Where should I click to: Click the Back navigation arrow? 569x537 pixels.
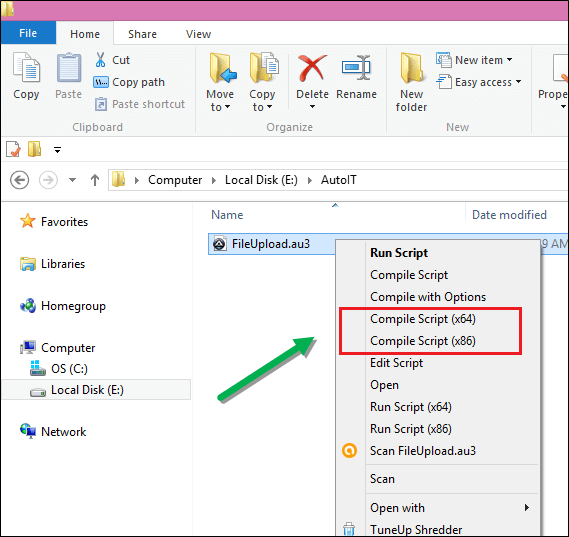[x=20, y=180]
